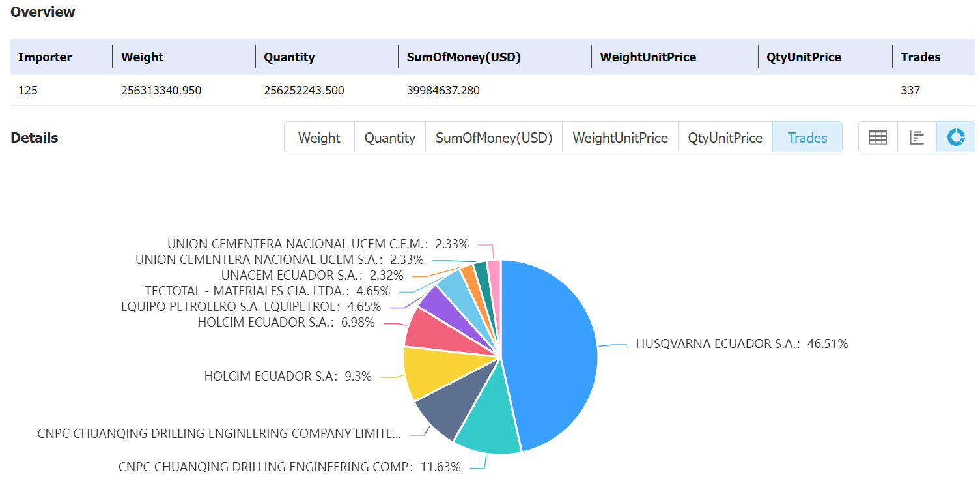Viewport: 980px width, 479px height.
Task: Click the Weight column header in Overview
Action: [143, 57]
